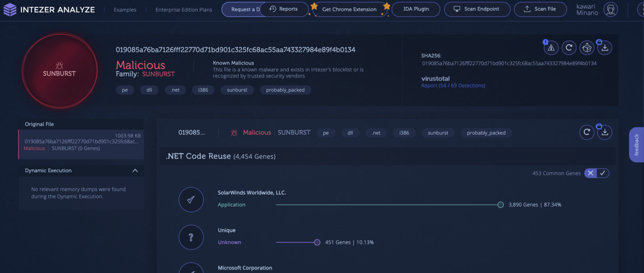
Task: Click the '.net' tag in header
Action: pos(175,90)
